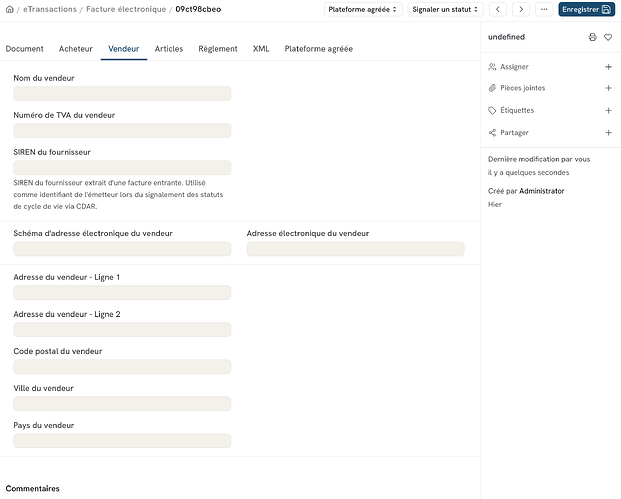Focus the Pays du vendeur field
This screenshot has height=499, width=621.
tap(122, 441)
